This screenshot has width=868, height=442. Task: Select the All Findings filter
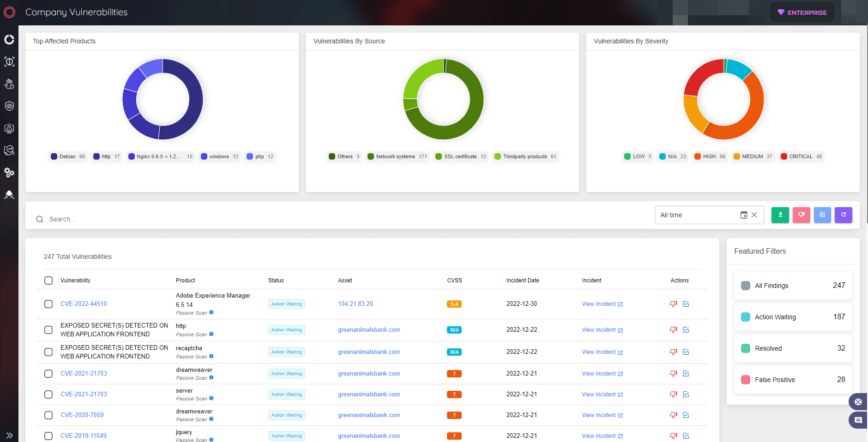click(x=793, y=286)
